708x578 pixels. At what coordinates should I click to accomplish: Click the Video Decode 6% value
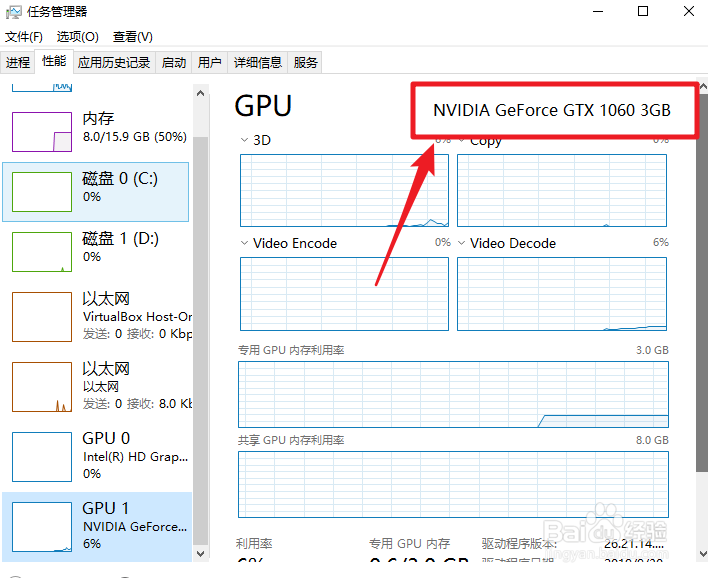pos(661,242)
